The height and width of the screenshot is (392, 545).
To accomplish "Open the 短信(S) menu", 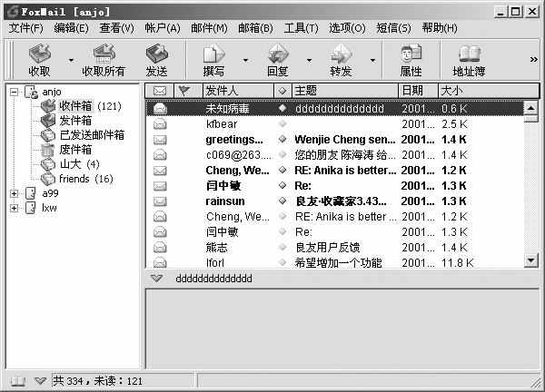I will pyautogui.click(x=393, y=28).
